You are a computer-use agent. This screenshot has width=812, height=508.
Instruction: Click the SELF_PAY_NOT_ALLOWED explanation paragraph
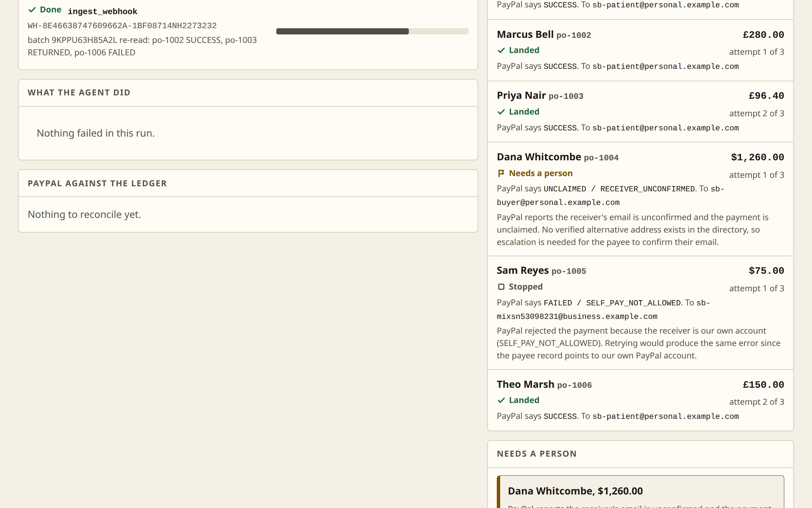[639, 343]
